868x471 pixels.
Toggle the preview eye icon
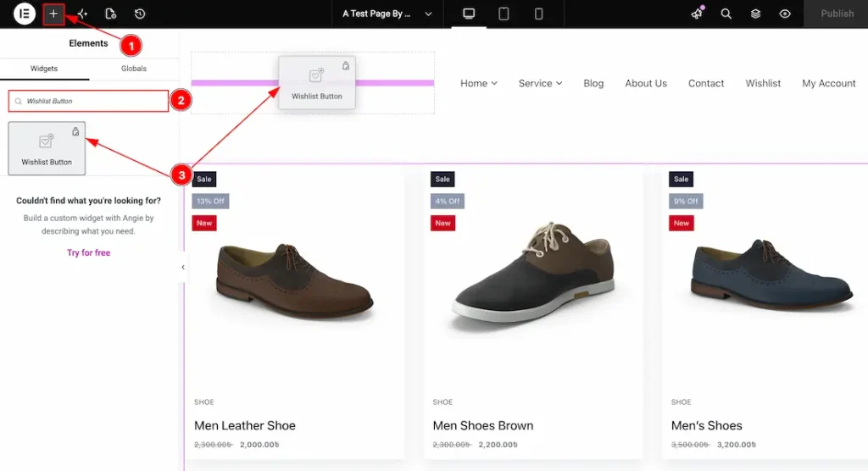point(785,14)
